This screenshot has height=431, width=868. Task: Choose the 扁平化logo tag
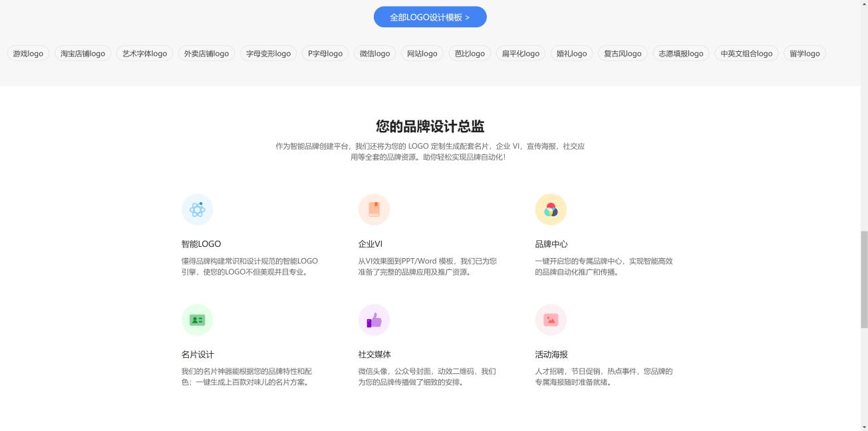pyautogui.click(x=521, y=53)
